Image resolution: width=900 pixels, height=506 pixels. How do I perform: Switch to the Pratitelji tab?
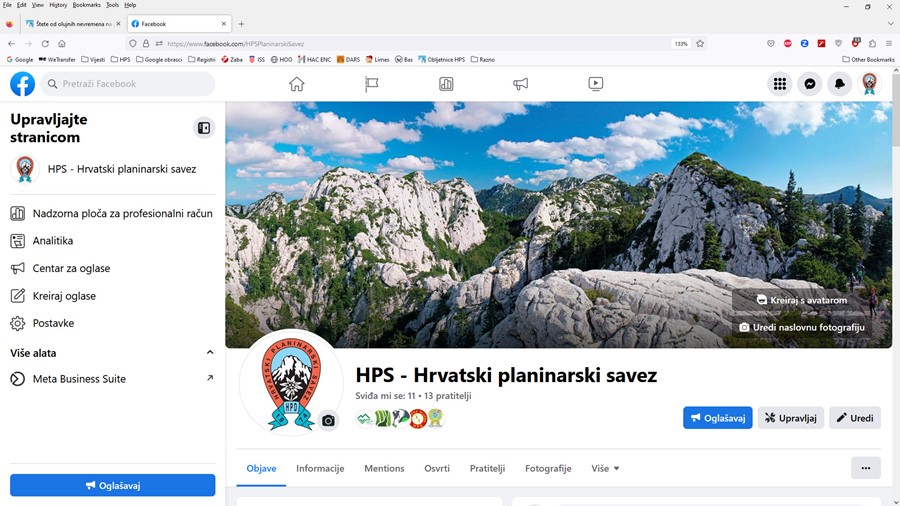(x=487, y=469)
